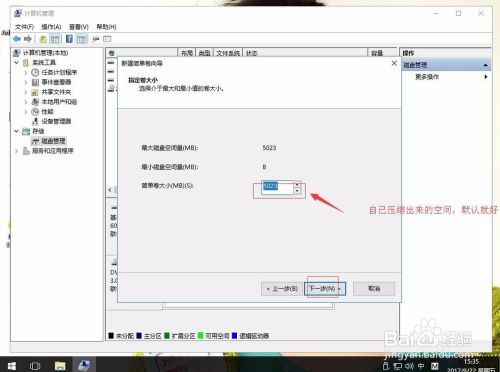Open 共享文件夹 in the tree
500x372 pixels.
[56, 92]
